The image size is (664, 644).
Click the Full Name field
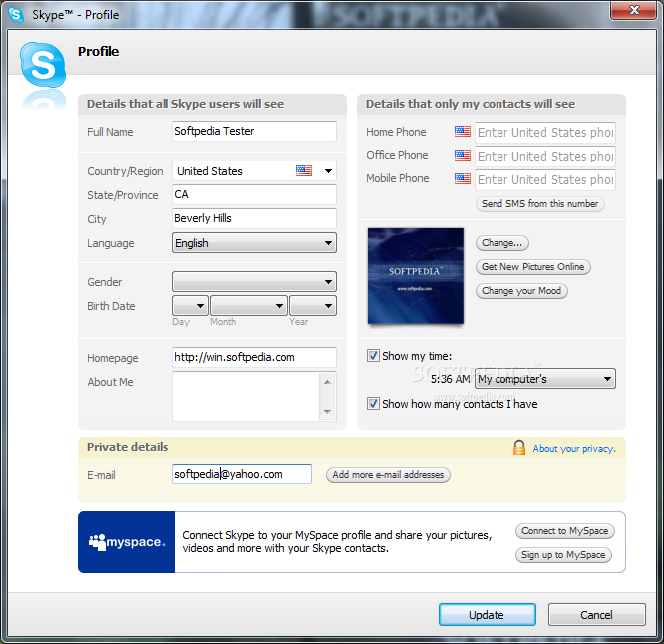tap(254, 131)
